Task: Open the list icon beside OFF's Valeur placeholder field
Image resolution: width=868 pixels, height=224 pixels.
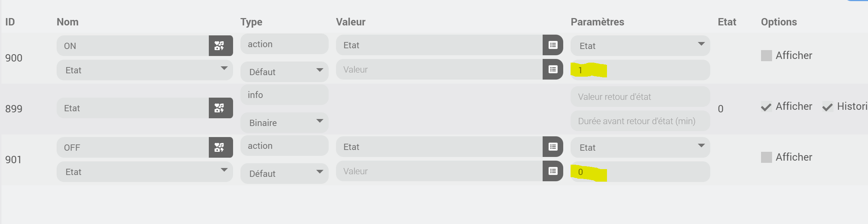Action: [x=553, y=171]
